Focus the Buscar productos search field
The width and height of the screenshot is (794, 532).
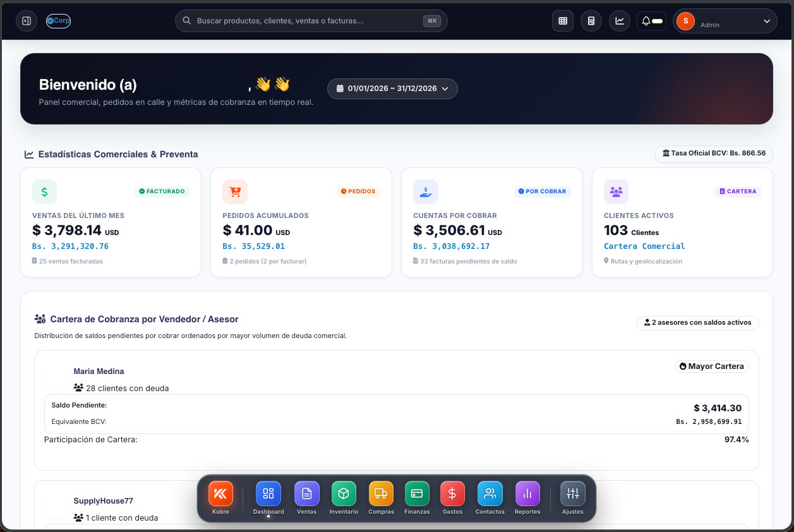click(x=311, y=21)
